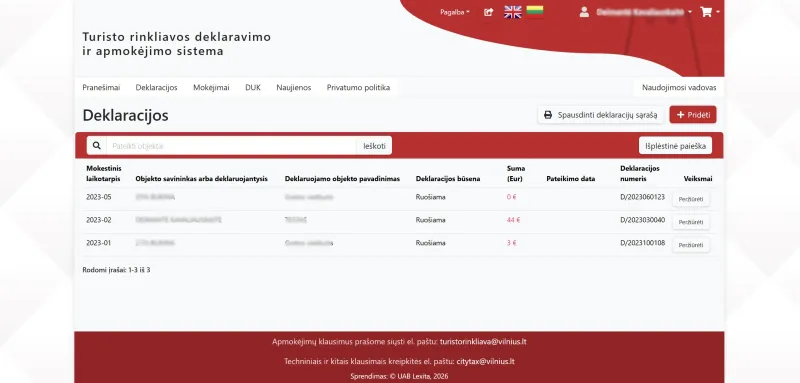Click citytax@vilnius.lt email link
Image resolution: width=800 pixels, height=383 pixels.
485,361
